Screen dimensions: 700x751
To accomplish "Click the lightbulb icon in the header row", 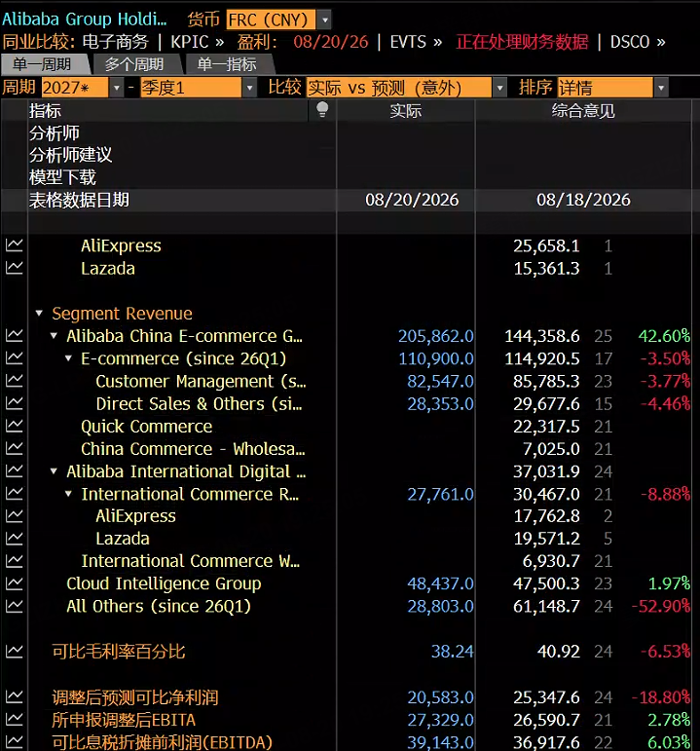I will [322, 110].
